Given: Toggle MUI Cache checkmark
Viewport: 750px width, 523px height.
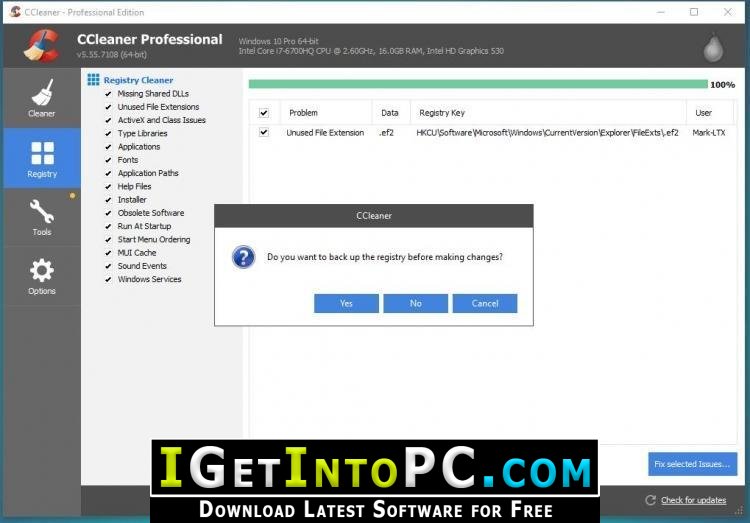Looking at the screenshot, I should tap(108, 253).
